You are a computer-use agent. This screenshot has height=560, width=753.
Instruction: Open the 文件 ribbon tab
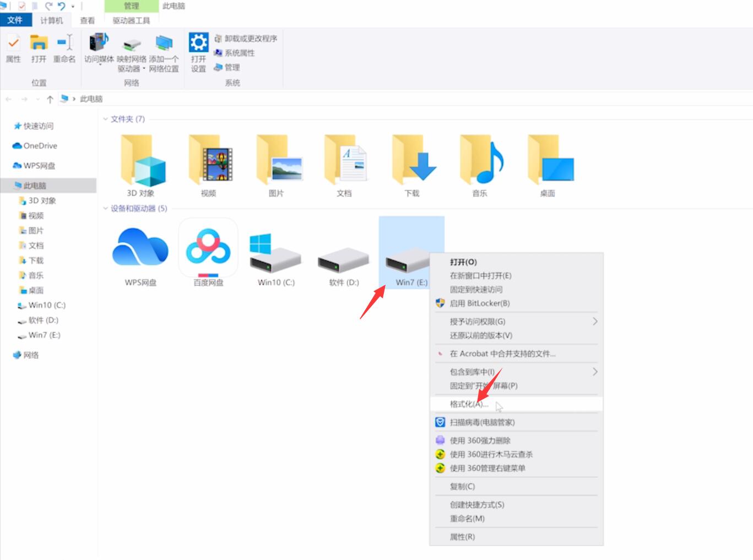[x=15, y=20]
